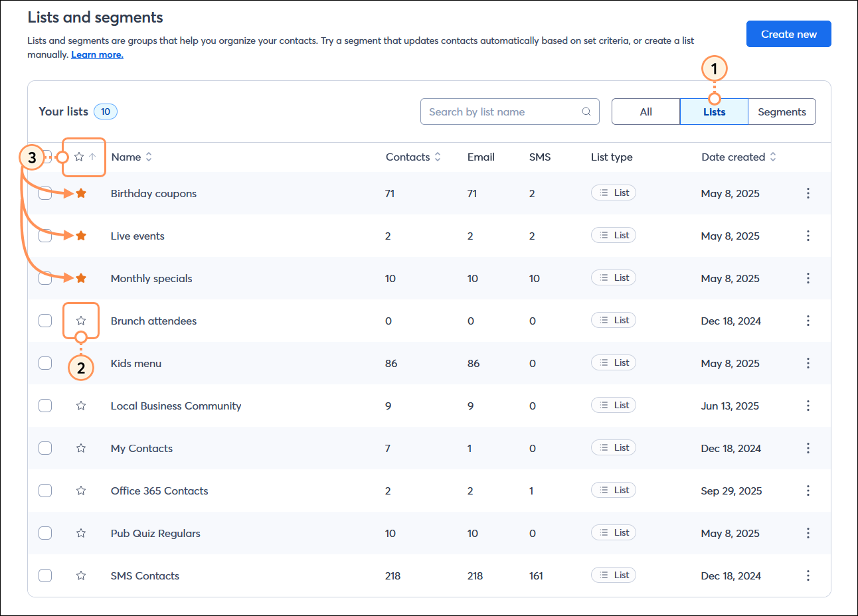Viewport: 858px width, 616px height.
Task: Click the 161 SMS count value
Action: pos(536,576)
